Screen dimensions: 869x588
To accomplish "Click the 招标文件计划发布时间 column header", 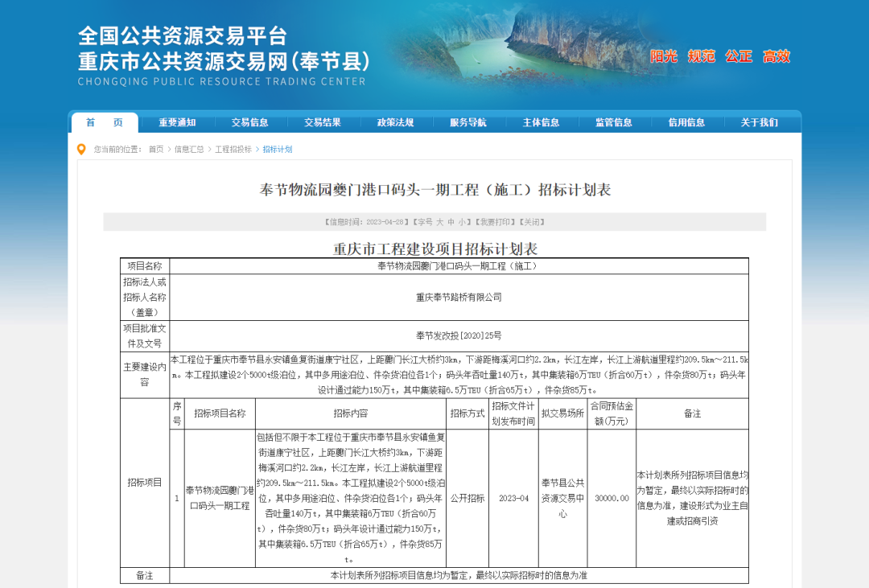I will [x=513, y=414].
